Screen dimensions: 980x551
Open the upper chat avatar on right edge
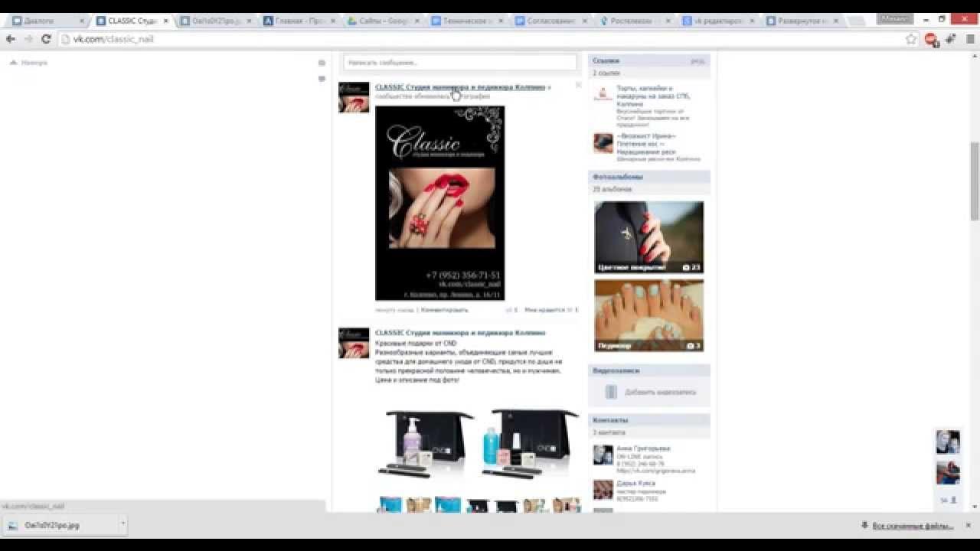(947, 442)
